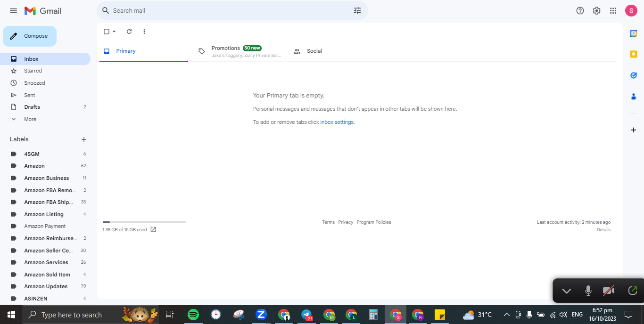Open the Terms link
Viewport: 644px width, 324px height.
(x=328, y=222)
